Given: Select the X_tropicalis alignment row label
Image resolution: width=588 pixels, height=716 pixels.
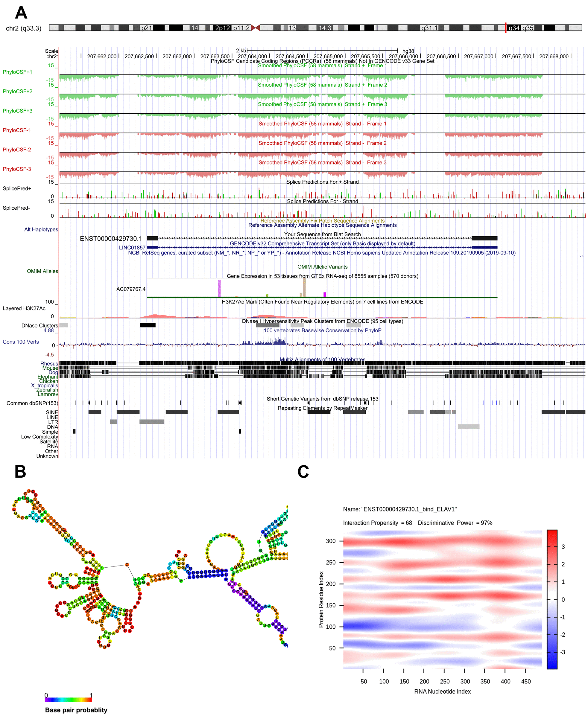Looking at the screenshot, I should [x=44, y=386].
